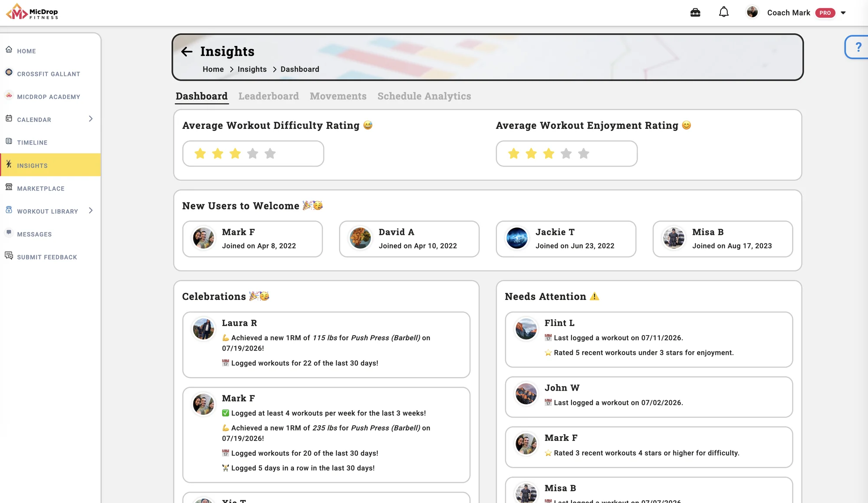Click Home breadcrumb link
This screenshot has height=503, width=868.
click(x=213, y=69)
